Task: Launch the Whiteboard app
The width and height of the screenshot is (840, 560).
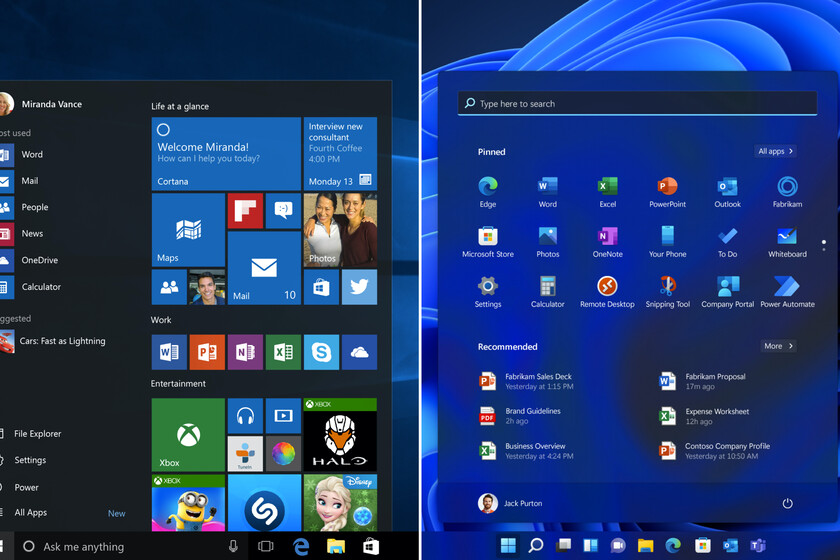Action: click(x=787, y=238)
